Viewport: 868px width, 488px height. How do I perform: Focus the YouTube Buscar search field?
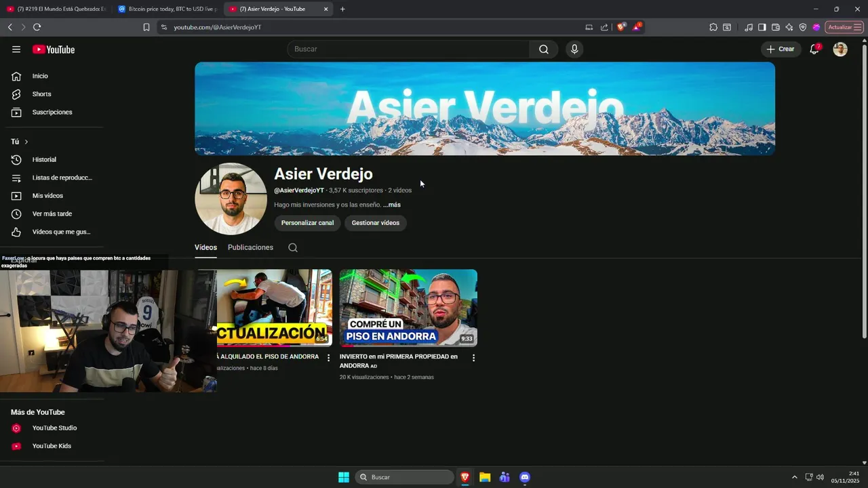pos(408,49)
